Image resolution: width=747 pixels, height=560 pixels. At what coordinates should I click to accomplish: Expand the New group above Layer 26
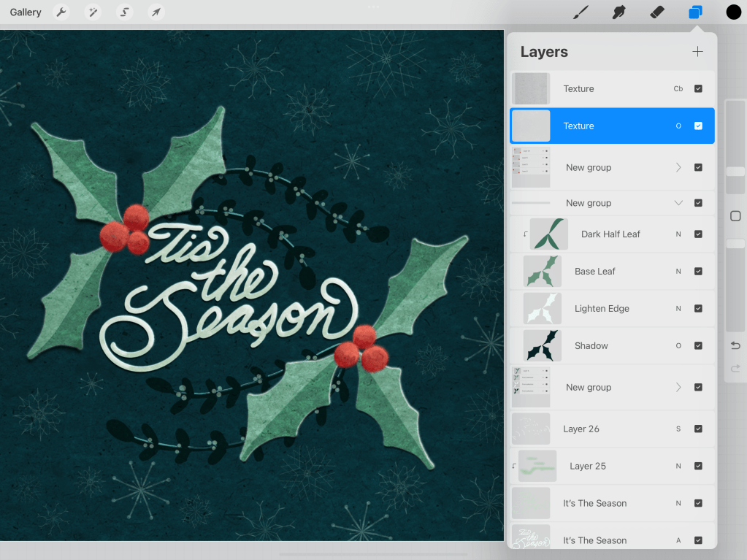coord(678,388)
